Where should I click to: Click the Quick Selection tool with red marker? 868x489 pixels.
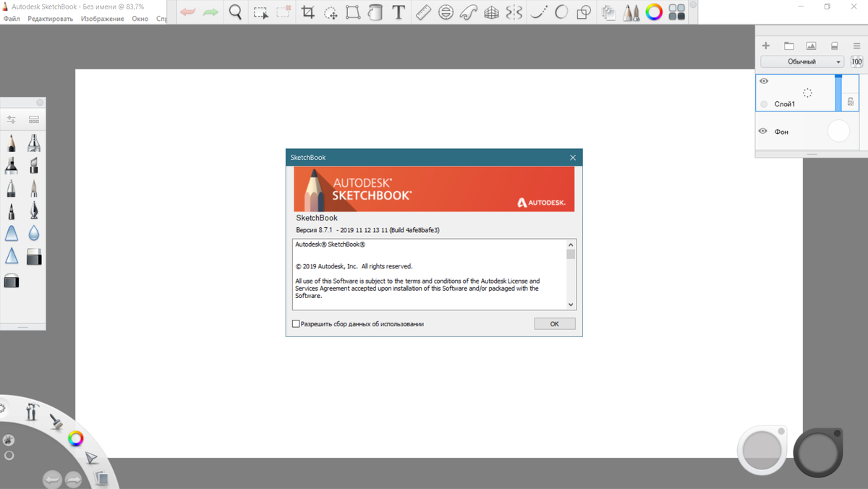pyautogui.click(x=284, y=12)
